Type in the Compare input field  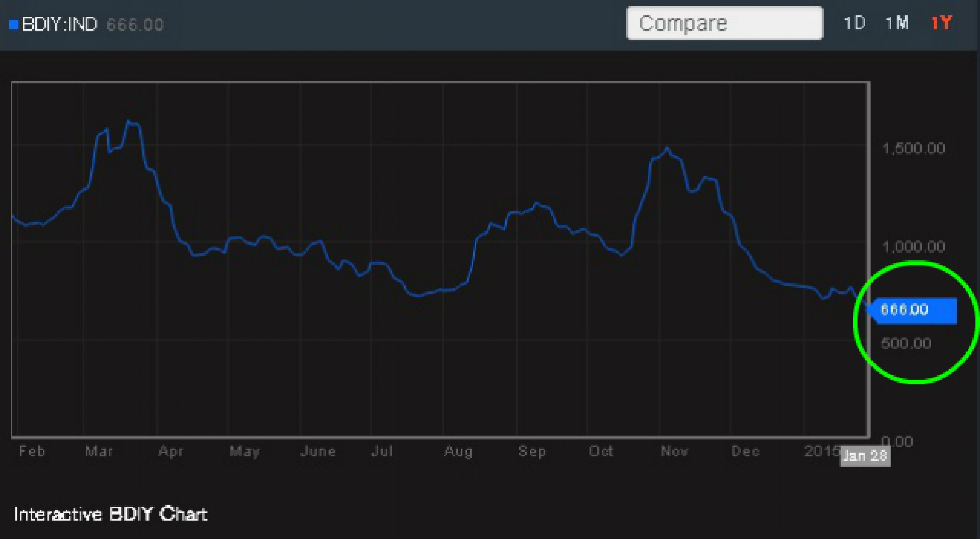click(724, 23)
